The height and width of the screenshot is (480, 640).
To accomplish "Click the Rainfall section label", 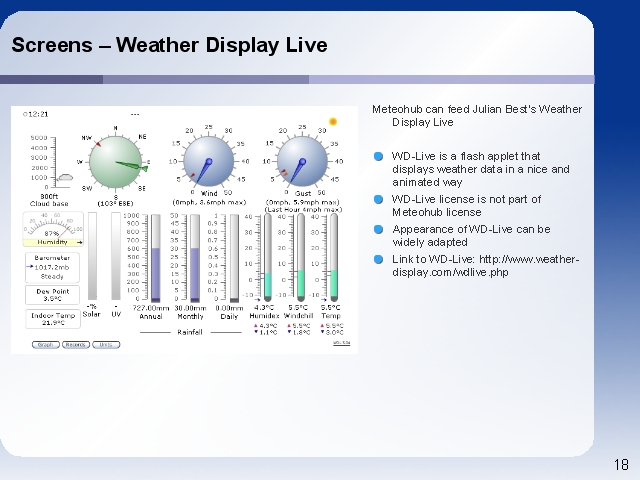I will (x=190, y=332).
